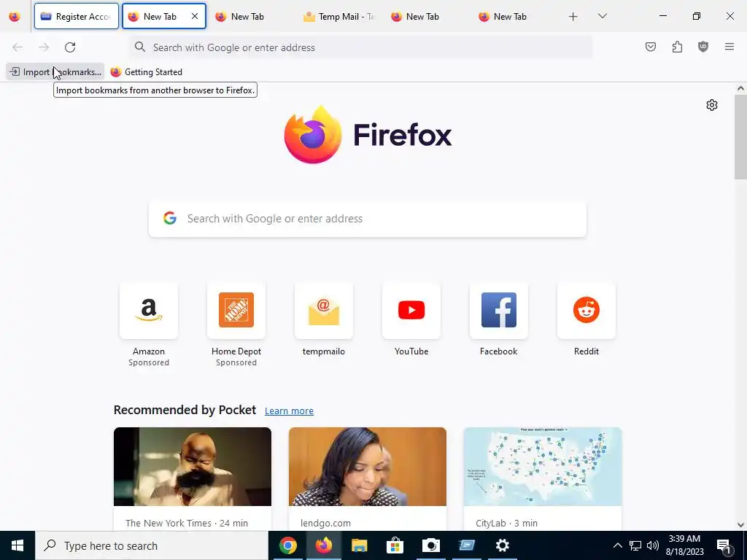Open lendgo.com story thumbnail

[x=368, y=467]
